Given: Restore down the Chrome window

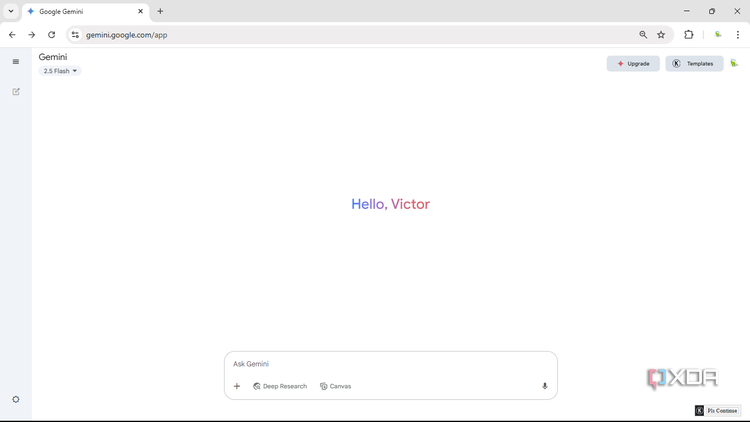Looking at the screenshot, I should click(x=712, y=11).
